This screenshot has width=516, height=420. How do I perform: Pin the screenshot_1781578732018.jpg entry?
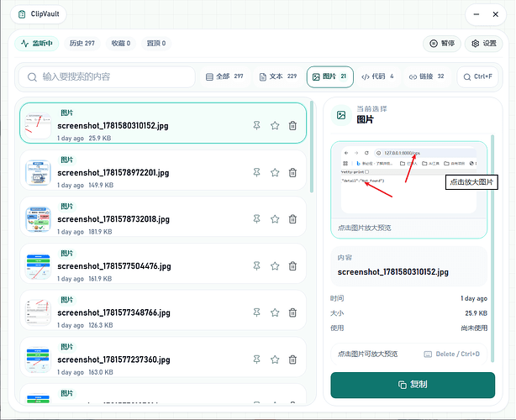click(x=256, y=219)
